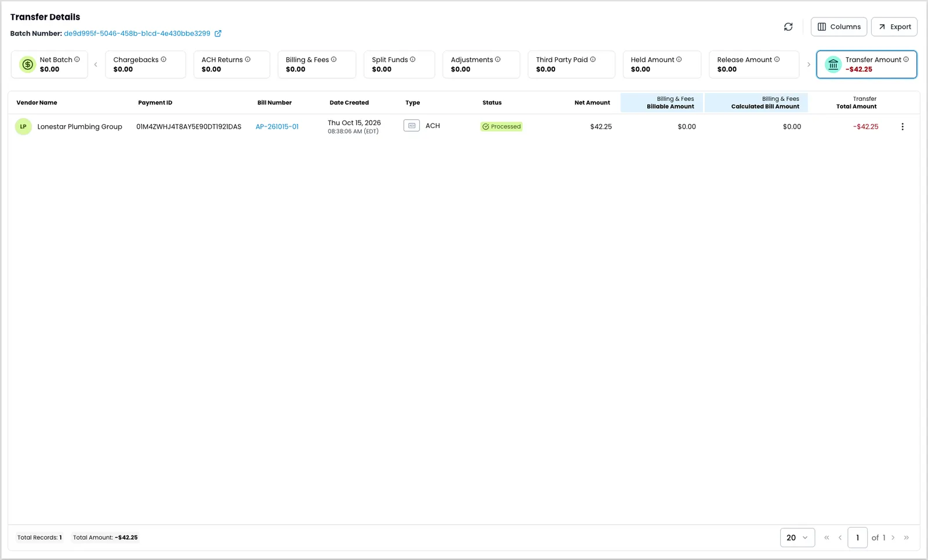
Task: Click ACH Returns info icon
Action: (x=248, y=59)
